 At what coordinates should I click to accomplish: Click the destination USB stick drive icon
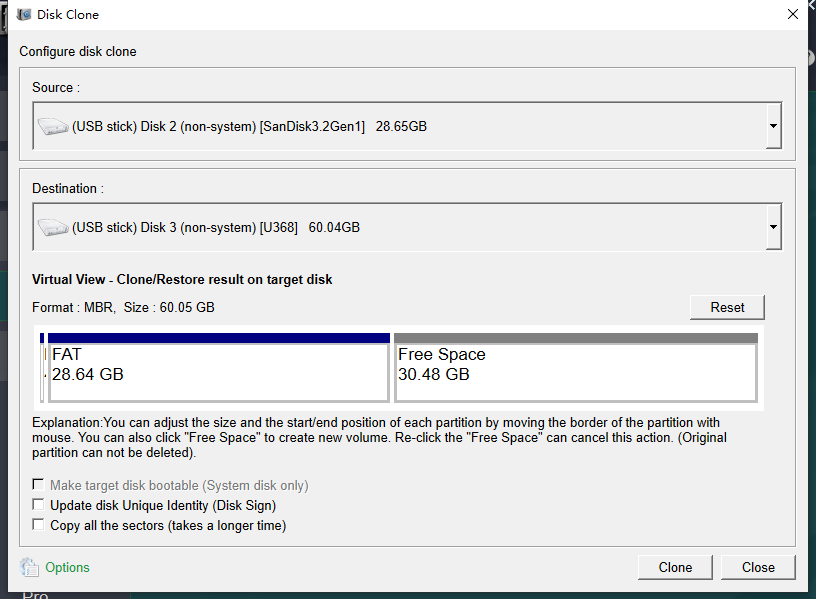(53, 227)
